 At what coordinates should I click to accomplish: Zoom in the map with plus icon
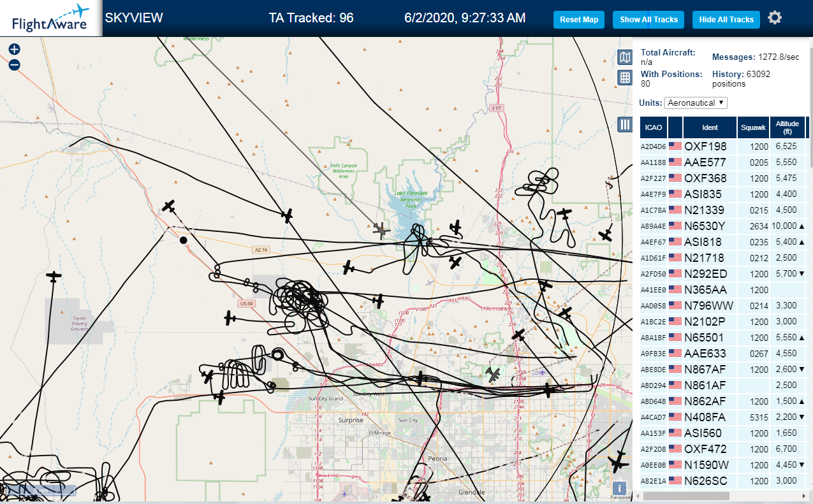pyautogui.click(x=14, y=50)
